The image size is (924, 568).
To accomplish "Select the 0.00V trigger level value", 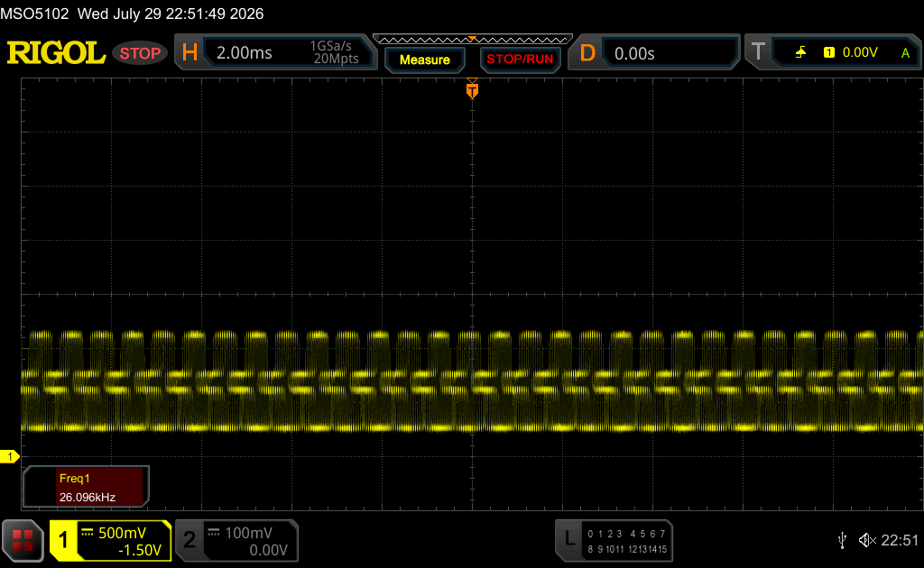I will pos(860,52).
